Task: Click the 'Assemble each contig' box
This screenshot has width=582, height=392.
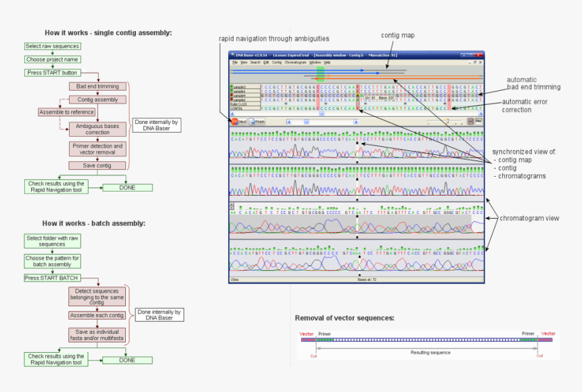Action: pyautogui.click(x=97, y=315)
